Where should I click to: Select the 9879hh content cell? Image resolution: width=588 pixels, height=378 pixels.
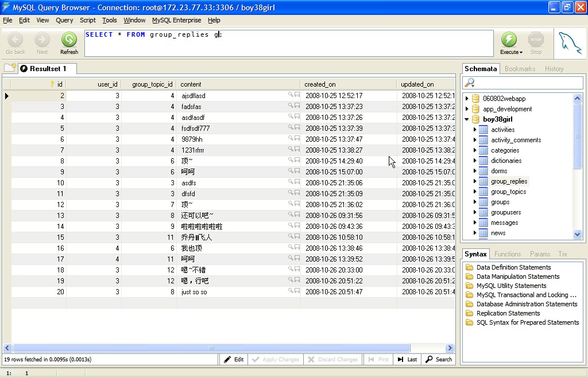238,139
